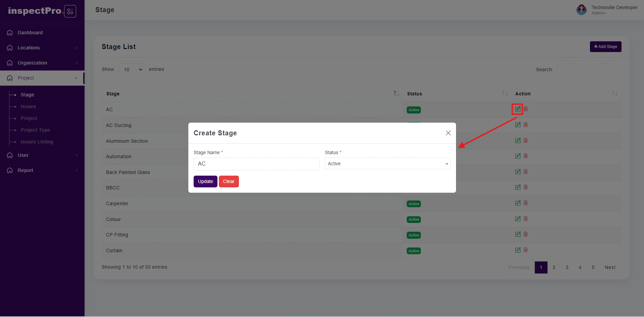Click trash icon for CP Fitting row
The image size is (644, 317).
[526, 234]
